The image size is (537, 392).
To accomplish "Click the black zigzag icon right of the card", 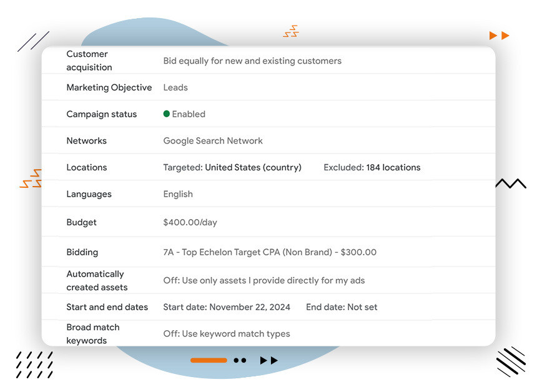I will [510, 184].
